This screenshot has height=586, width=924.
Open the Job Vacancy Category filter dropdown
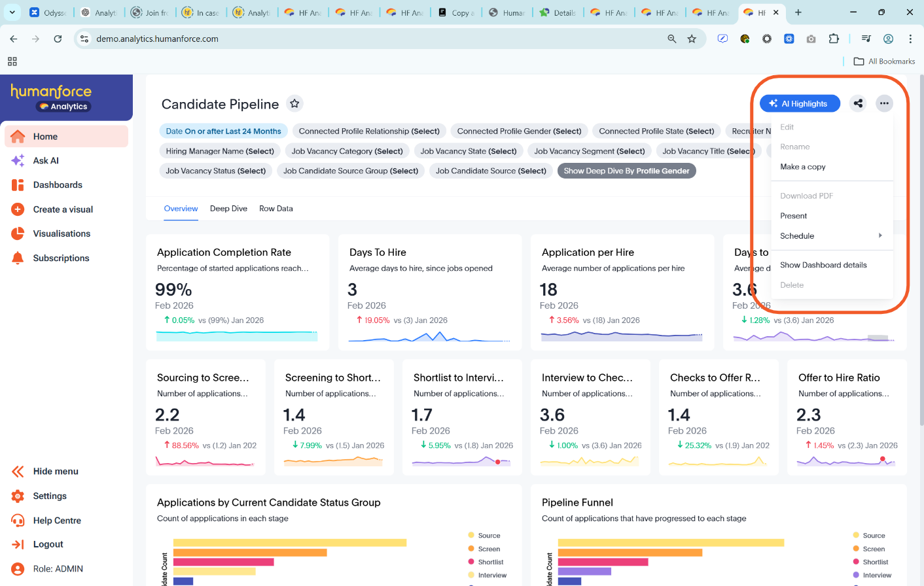pyautogui.click(x=347, y=151)
